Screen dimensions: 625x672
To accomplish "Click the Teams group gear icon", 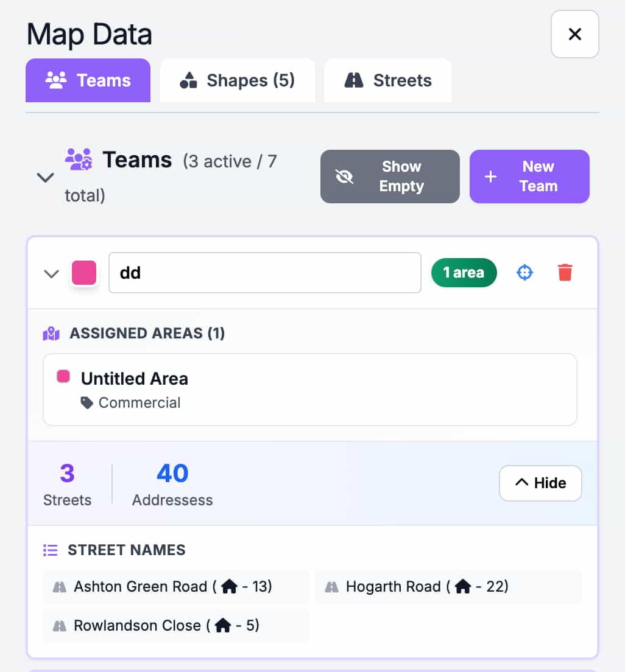I will (x=79, y=159).
